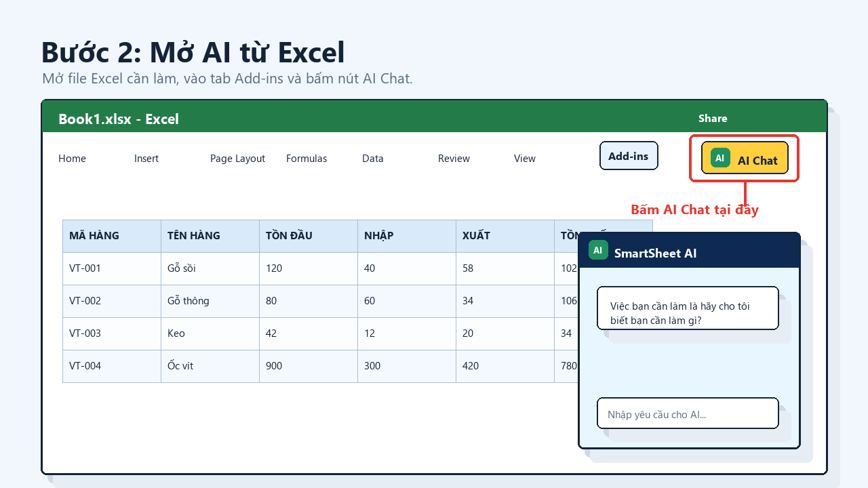Click cell VT-004
Image resolution: width=868 pixels, height=488 pixels.
112,366
